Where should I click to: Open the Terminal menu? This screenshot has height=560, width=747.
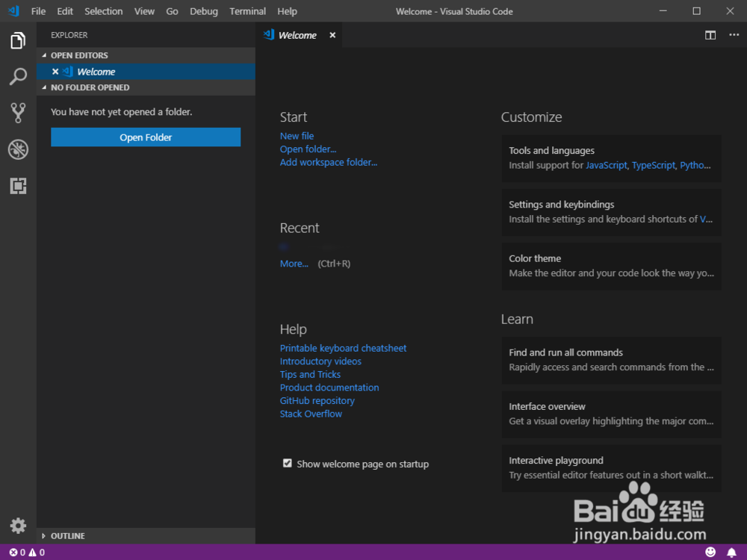click(247, 11)
